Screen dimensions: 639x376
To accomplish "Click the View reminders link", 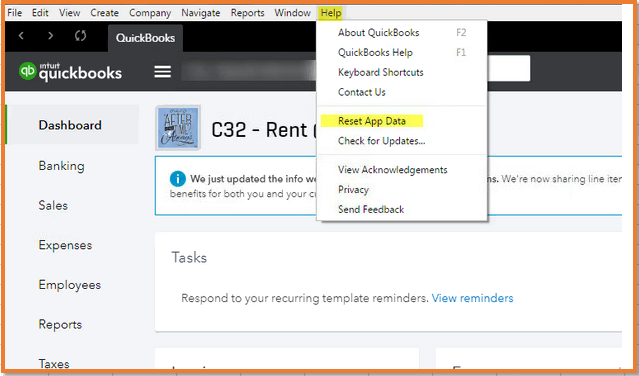I will [472, 298].
